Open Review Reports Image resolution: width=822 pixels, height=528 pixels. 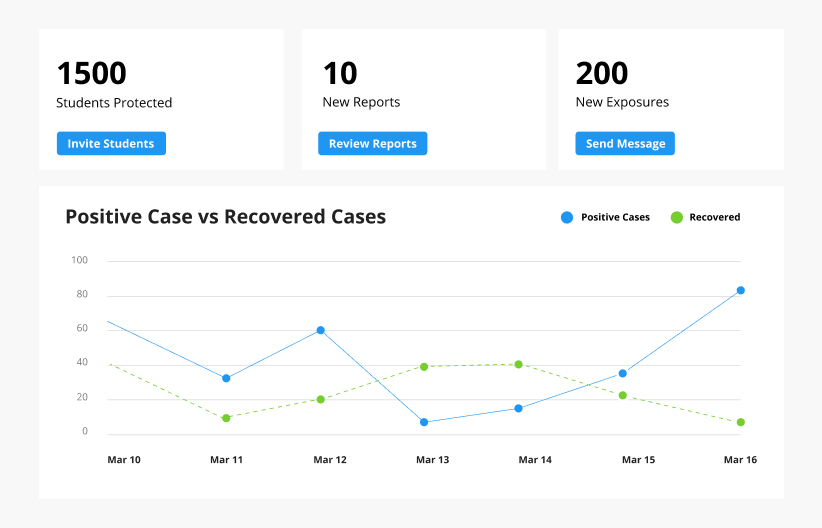click(x=372, y=143)
